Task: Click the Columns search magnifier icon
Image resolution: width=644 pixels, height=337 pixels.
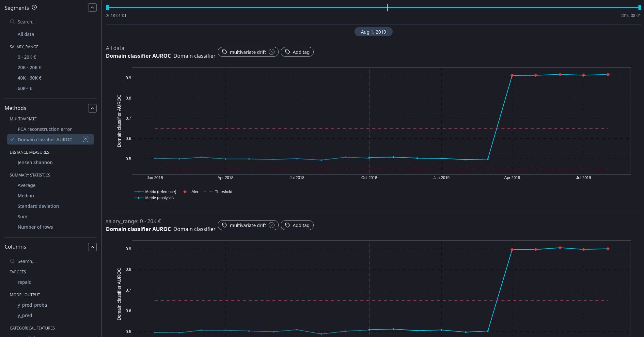Action: point(12,261)
